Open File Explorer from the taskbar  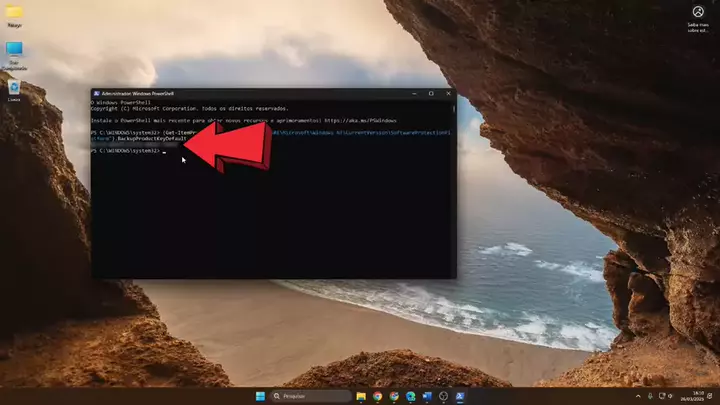pos(361,396)
